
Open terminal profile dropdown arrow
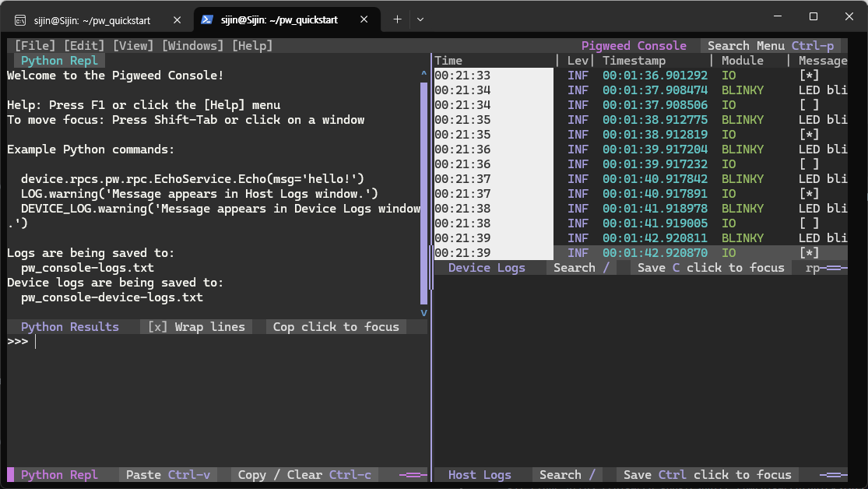point(420,19)
